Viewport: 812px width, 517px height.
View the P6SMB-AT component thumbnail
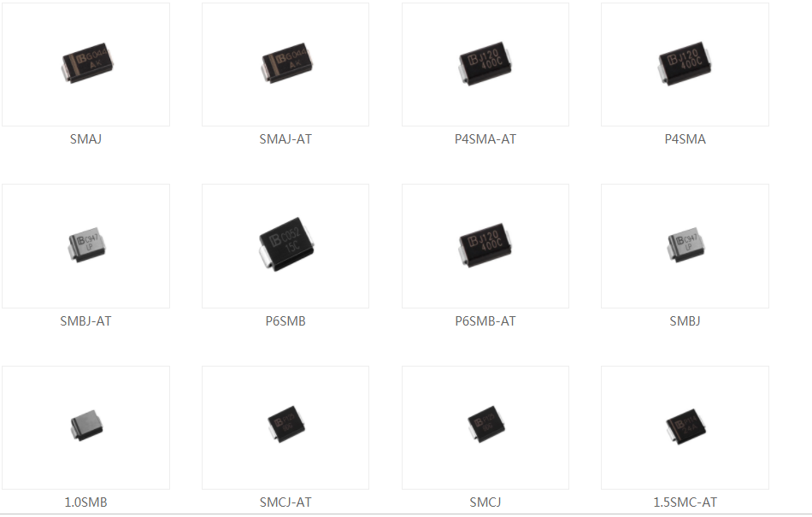coord(485,246)
